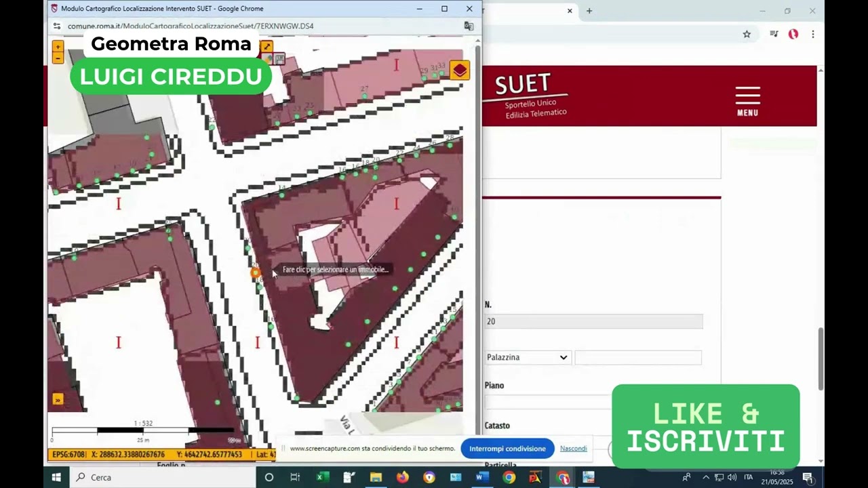Open Firefox from the taskbar
The width and height of the screenshot is (868, 488).
click(403, 477)
